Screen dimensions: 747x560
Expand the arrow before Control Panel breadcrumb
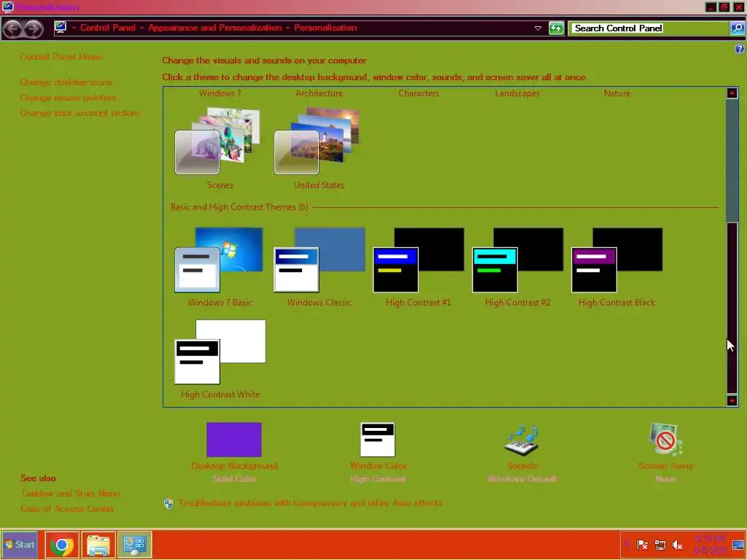click(x=74, y=28)
